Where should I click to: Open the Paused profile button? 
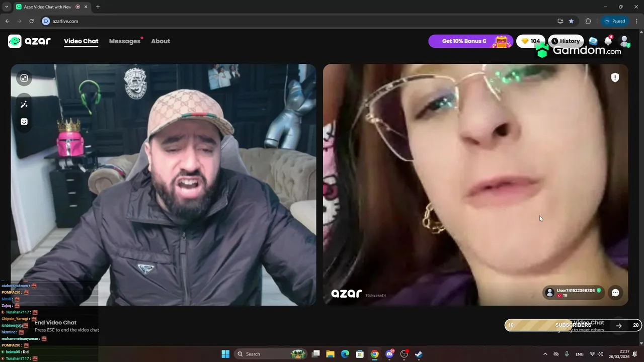(x=615, y=21)
